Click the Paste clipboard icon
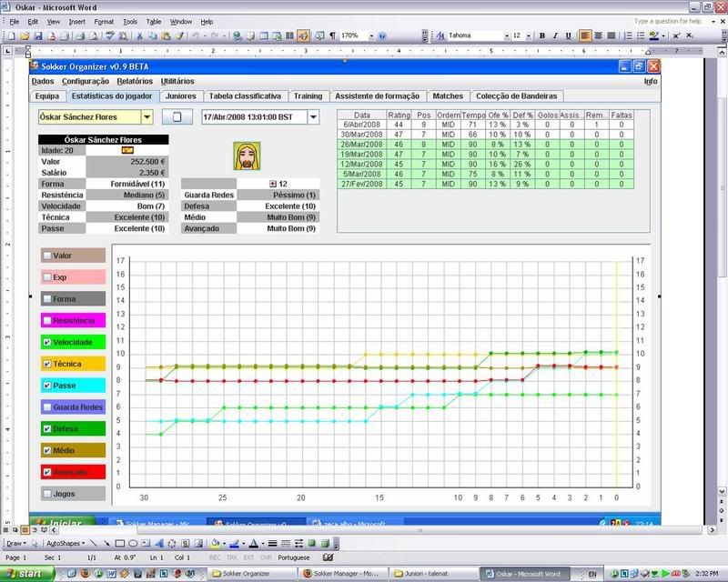The image size is (728, 582). pyautogui.click(x=166, y=35)
